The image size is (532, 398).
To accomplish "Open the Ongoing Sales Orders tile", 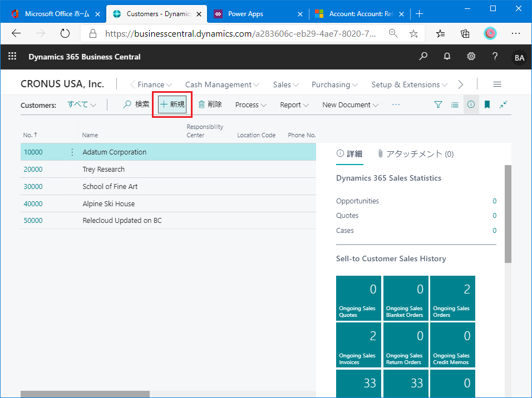I will pos(452,298).
